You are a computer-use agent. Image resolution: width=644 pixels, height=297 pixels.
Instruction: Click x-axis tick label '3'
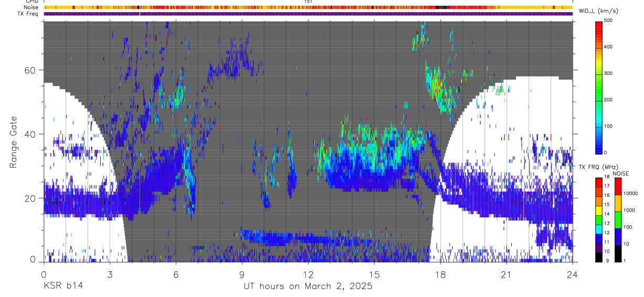pos(110,274)
